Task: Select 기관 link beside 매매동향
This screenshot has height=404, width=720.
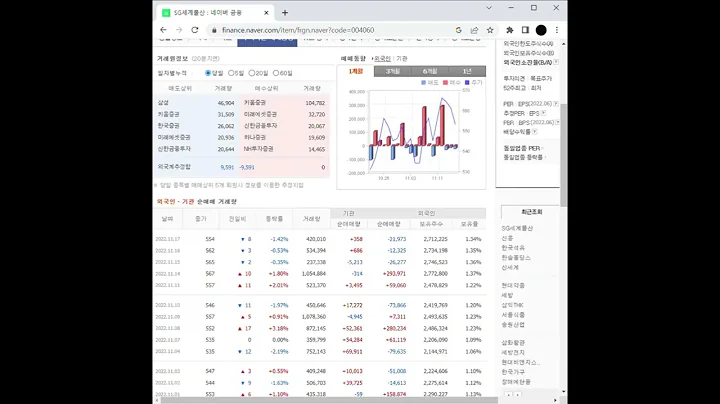Action: (x=402, y=59)
